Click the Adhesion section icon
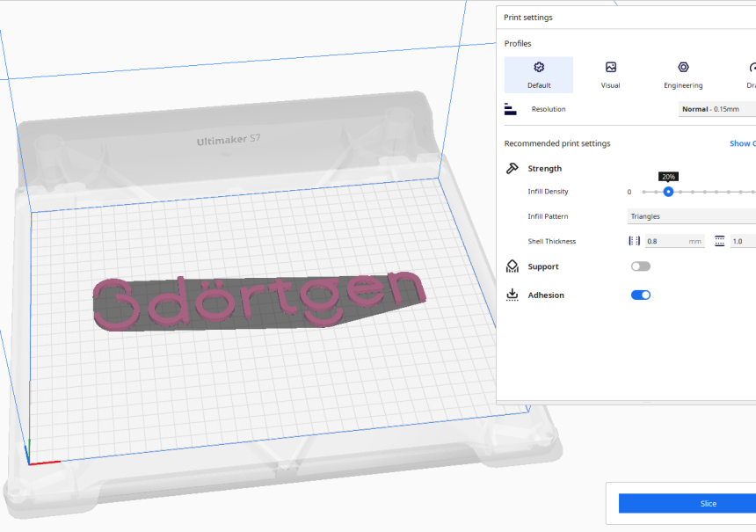Image resolution: width=756 pixels, height=532 pixels. (512, 295)
